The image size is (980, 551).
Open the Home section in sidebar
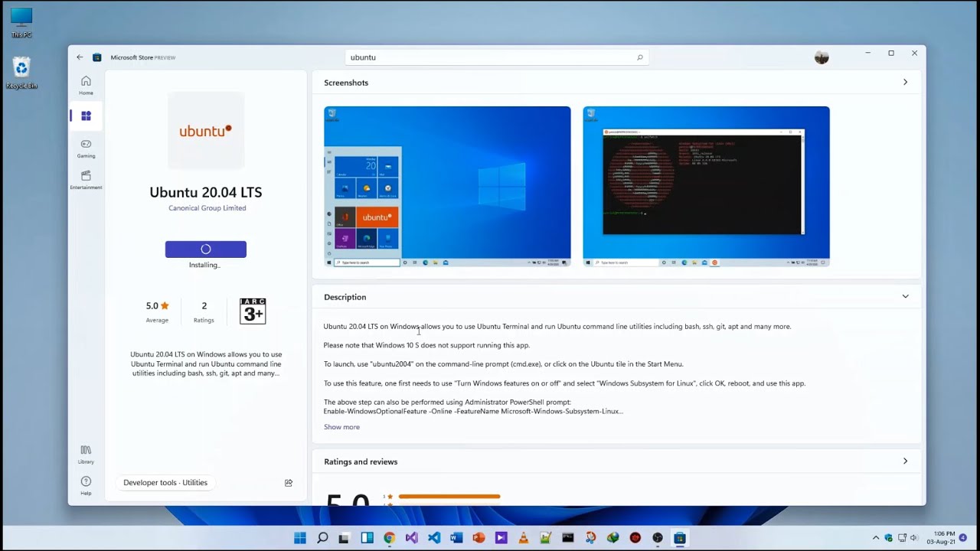86,85
